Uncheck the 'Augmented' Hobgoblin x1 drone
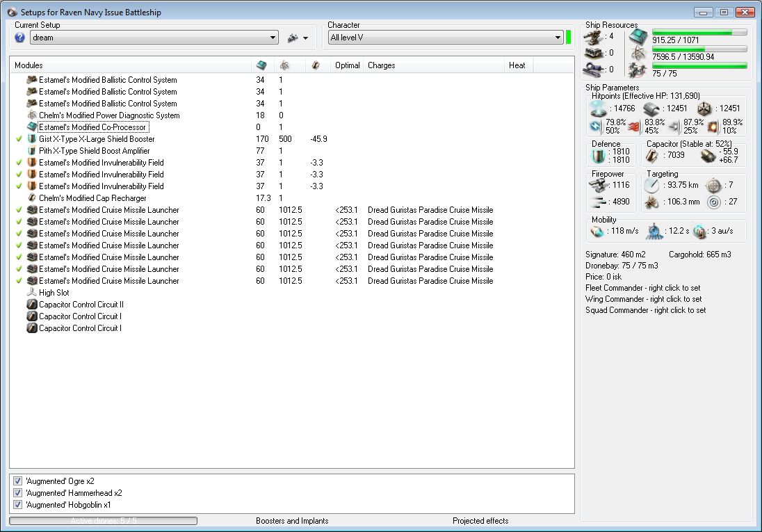762x532 pixels. (x=17, y=504)
